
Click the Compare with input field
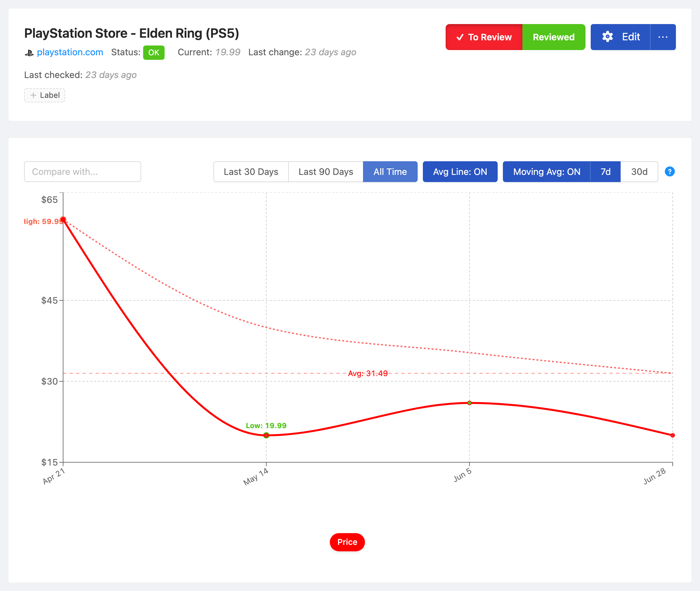pyautogui.click(x=83, y=172)
